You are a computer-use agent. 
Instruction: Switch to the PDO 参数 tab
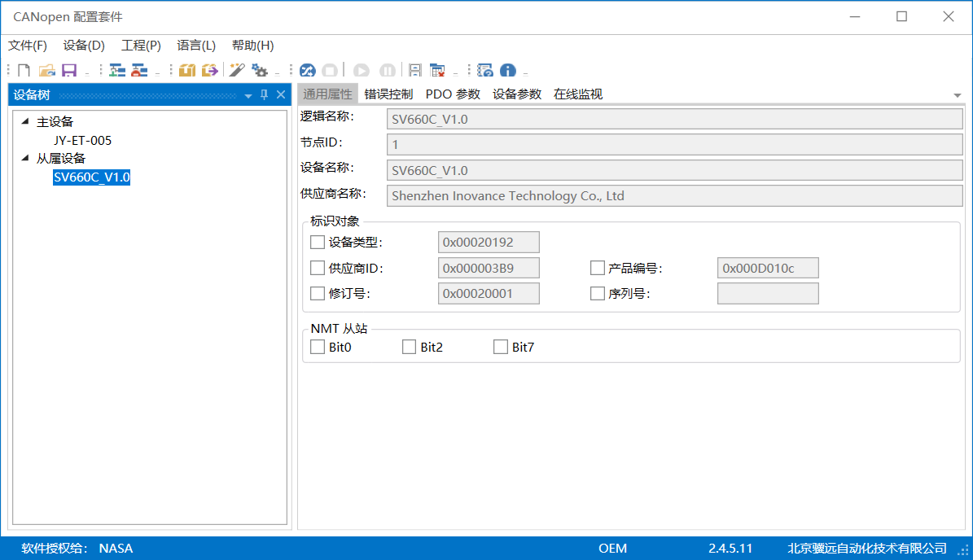pos(453,94)
